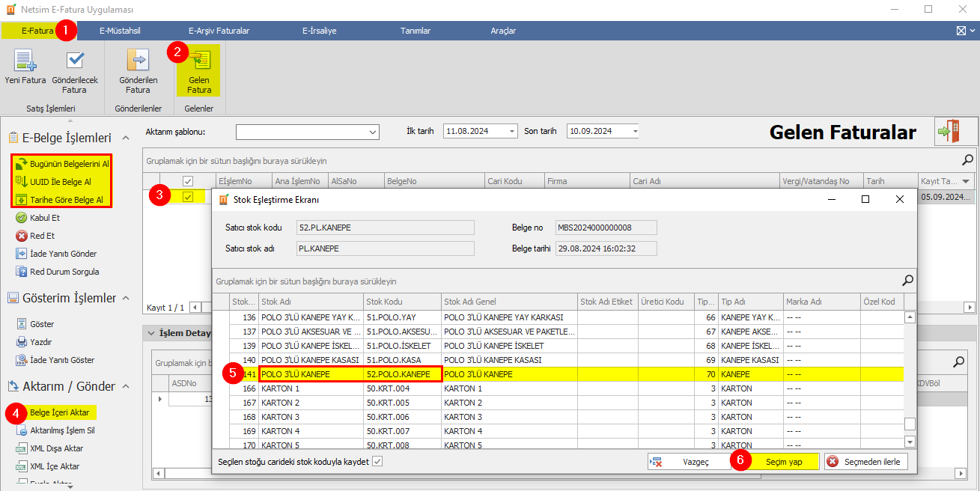980x491 pixels.
Task: Select the Kabul Et green check icon
Action: tap(22, 218)
